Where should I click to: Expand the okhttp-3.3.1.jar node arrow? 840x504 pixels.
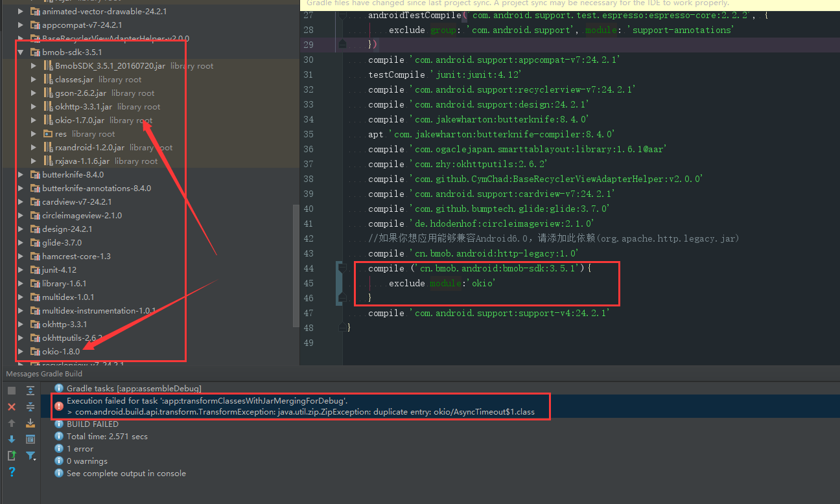pos(34,107)
